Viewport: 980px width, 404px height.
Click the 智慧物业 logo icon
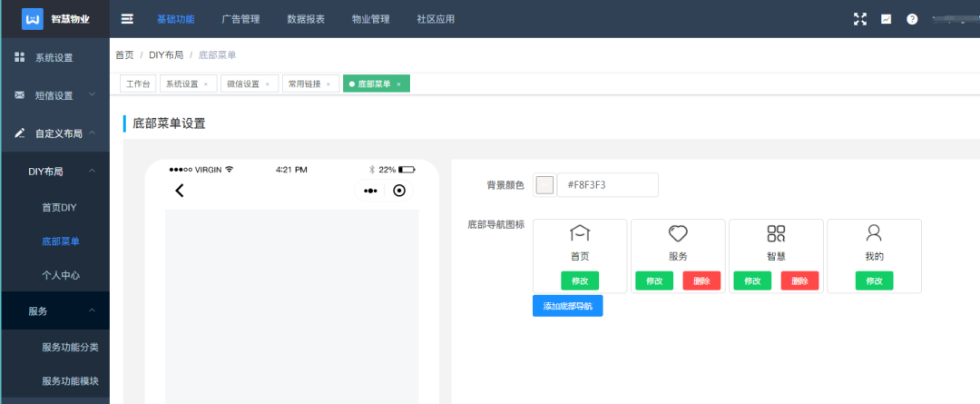[x=33, y=19]
